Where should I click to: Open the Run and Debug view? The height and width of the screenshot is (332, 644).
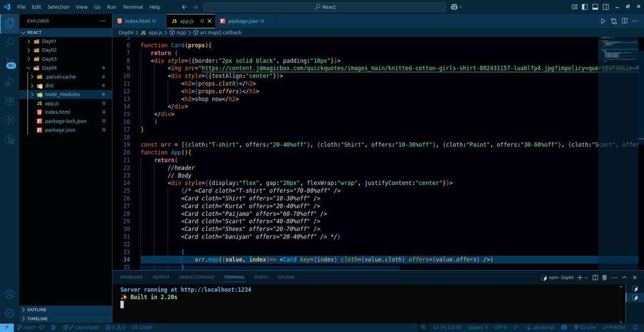coord(10,81)
